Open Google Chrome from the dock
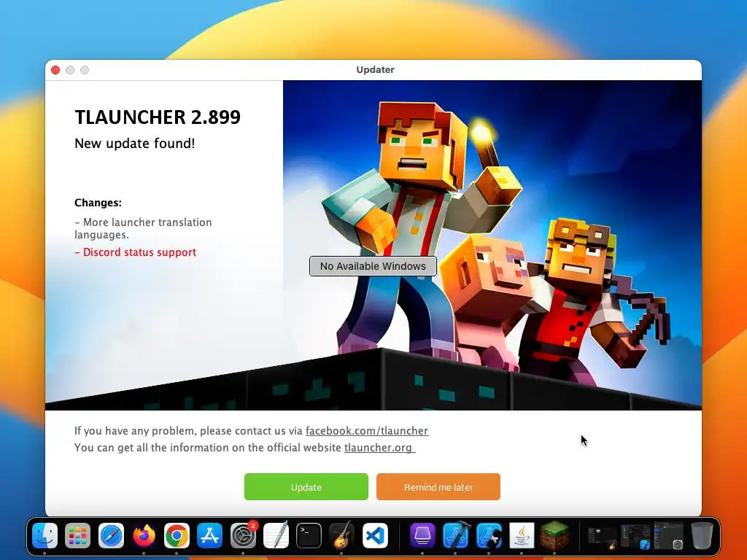 pos(177,536)
